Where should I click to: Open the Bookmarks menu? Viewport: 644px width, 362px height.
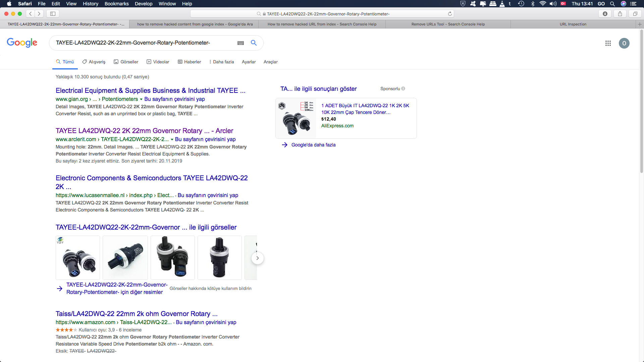[116, 4]
